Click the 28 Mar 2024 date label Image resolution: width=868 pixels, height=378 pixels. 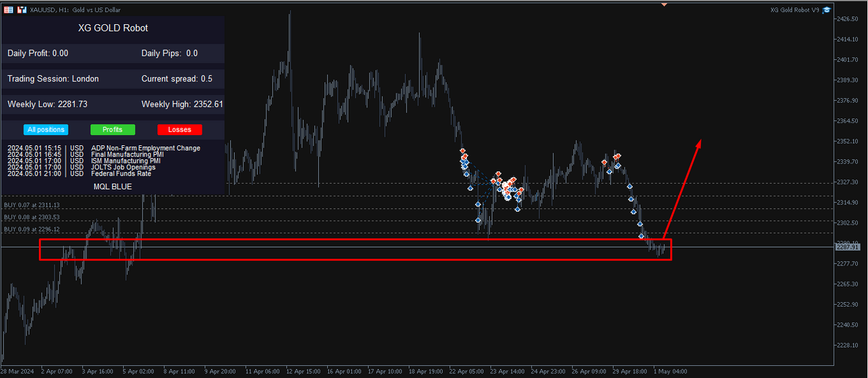click(17, 371)
